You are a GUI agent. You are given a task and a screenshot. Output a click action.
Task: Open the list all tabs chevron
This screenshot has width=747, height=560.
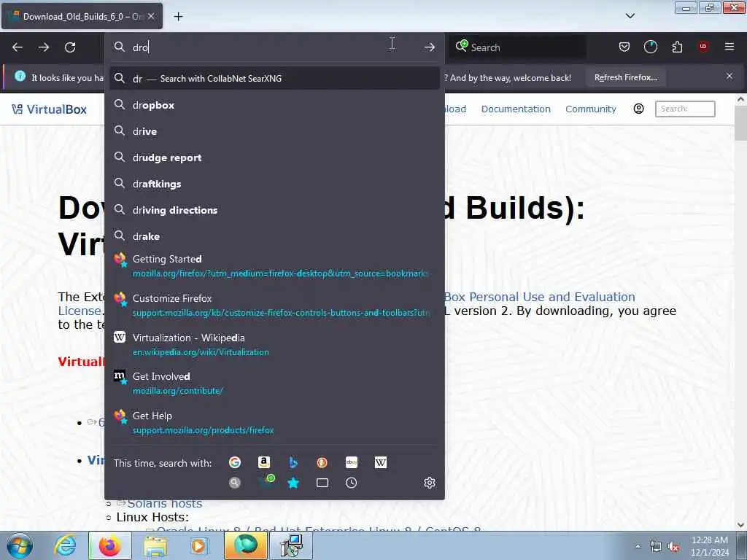click(630, 16)
